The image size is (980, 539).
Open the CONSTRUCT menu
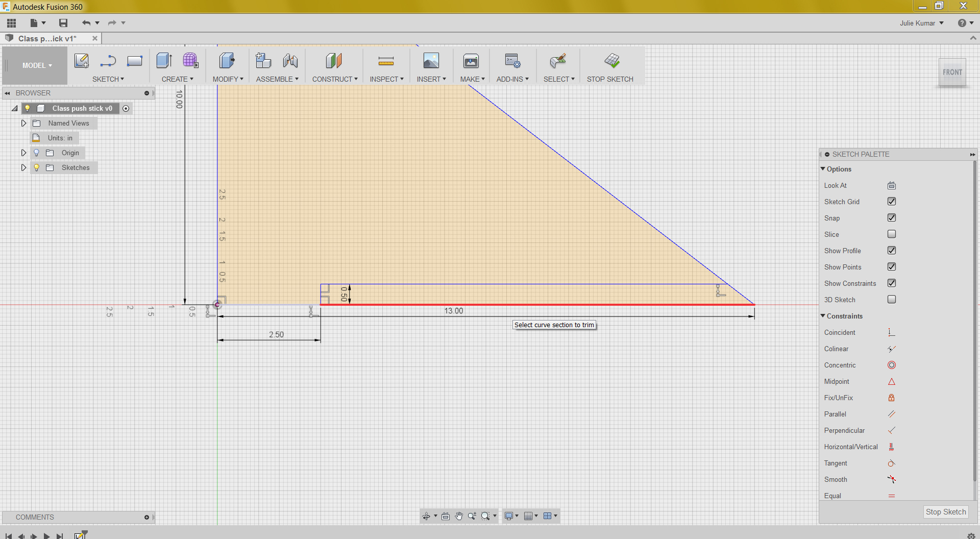pyautogui.click(x=335, y=79)
